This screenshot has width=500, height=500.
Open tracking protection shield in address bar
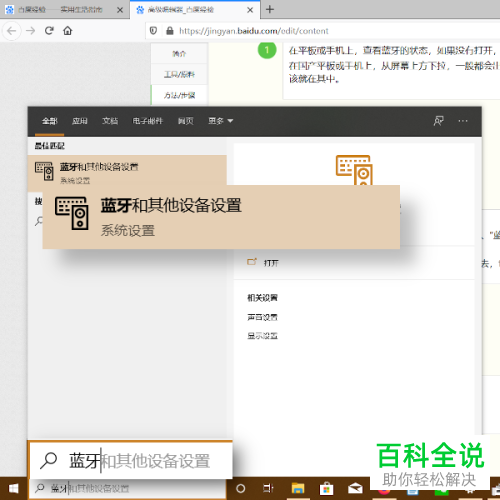pos(153,31)
